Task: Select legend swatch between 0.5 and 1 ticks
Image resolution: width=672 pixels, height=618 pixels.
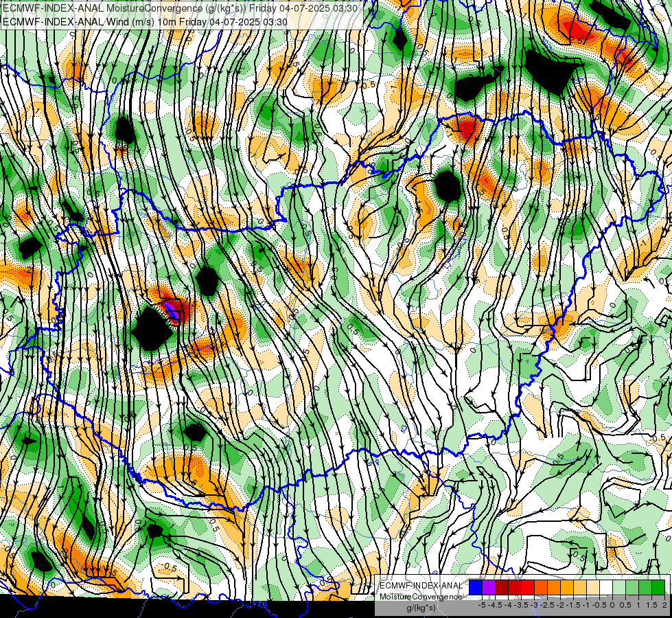Action: [x=632, y=587]
